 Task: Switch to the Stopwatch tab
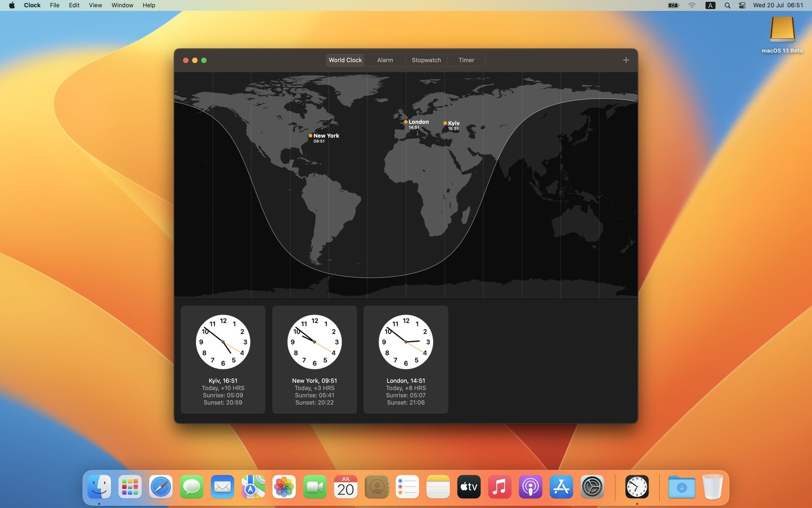pos(426,60)
